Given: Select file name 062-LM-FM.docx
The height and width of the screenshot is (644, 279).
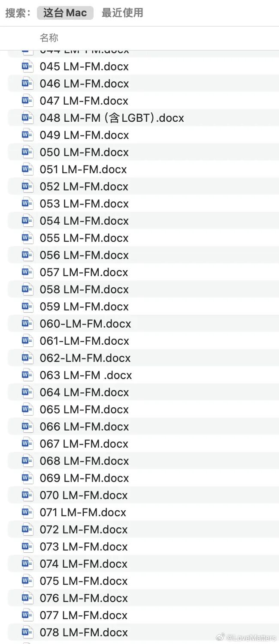Looking at the screenshot, I should (85, 358).
